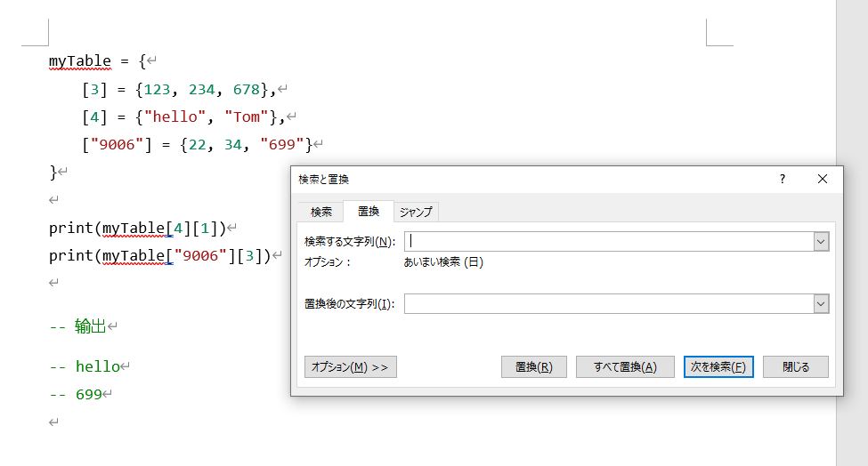Open the 置換後の文字列 dropdown arrow
868x466 pixels.
tap(821, 304)
